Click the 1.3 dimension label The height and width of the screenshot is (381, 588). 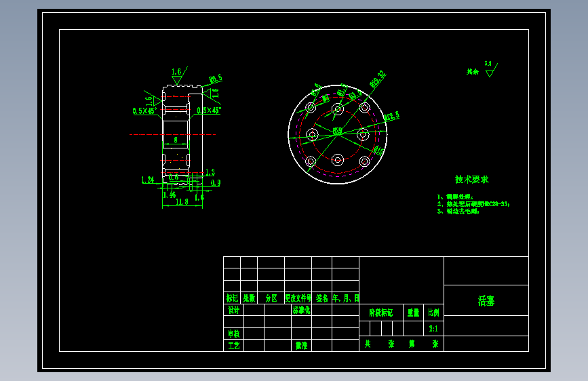(x=210, y=172)
